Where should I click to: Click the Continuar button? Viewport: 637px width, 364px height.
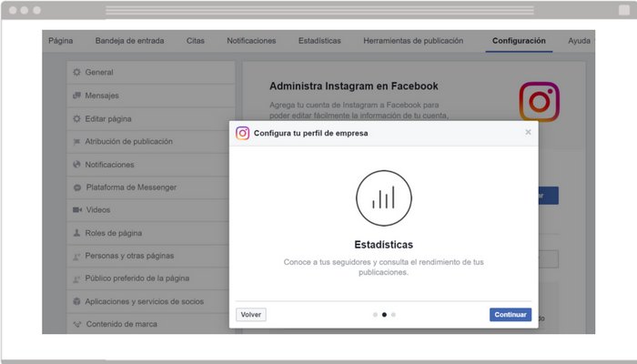tap(511, 315)
